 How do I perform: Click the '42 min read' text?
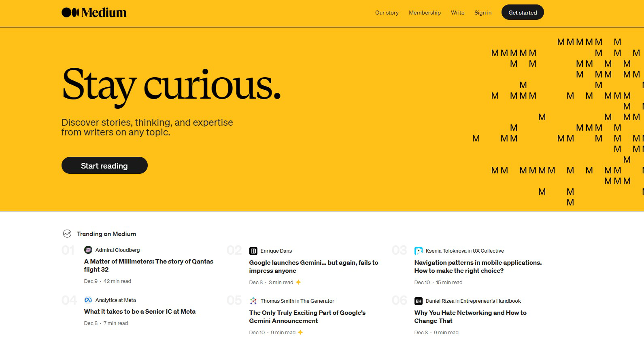117,281
